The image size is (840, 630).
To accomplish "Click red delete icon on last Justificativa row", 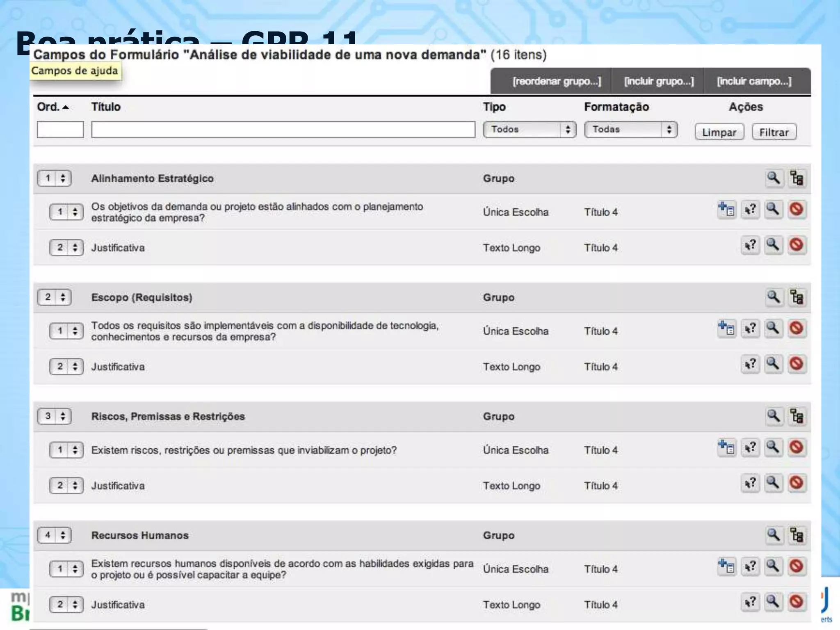I will [x=797, y=602].
